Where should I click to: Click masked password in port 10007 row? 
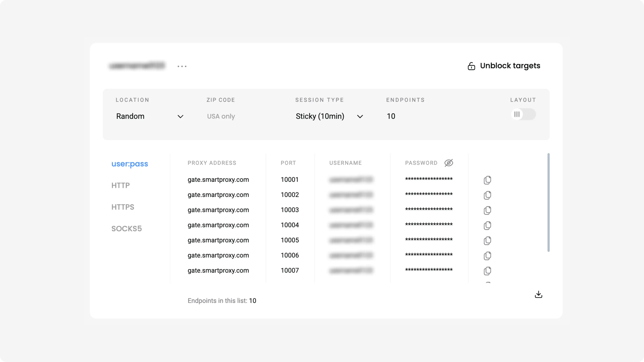(429, 270)
